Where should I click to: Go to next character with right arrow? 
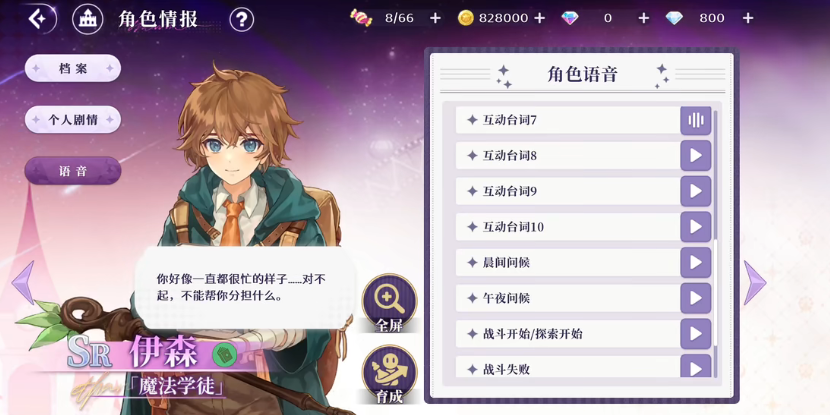click(x=755, y=283)
